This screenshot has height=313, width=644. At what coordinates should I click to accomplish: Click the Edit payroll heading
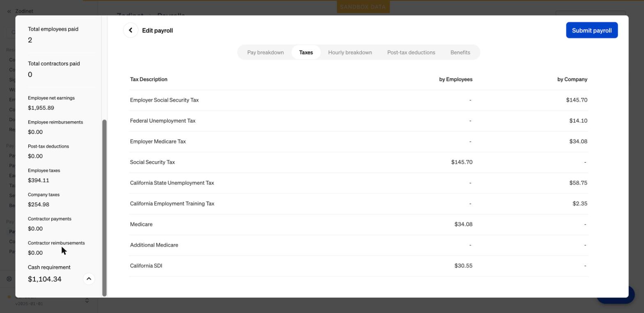pos(157,30)
